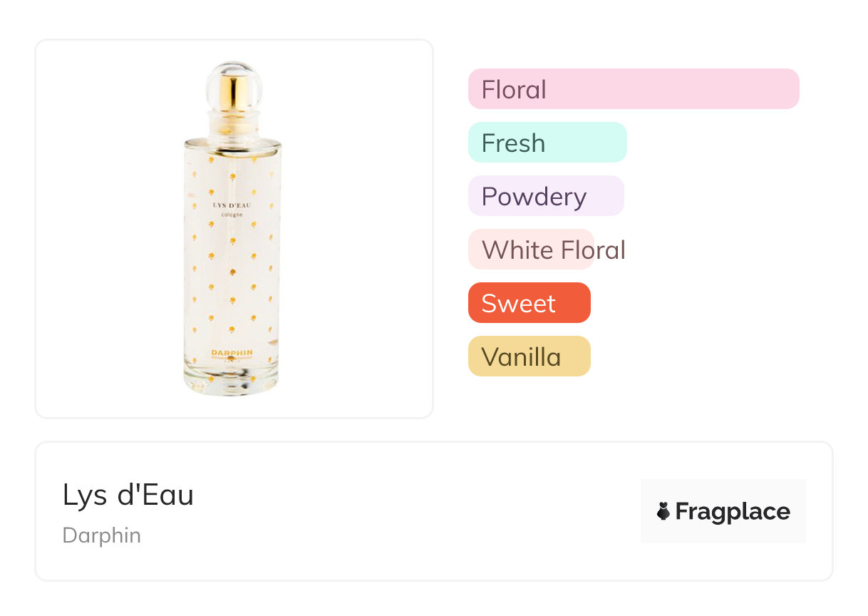The height and width of the screenshot is (616, 868).
Task: Click the Sweet text label
Action: click(518, 304)
